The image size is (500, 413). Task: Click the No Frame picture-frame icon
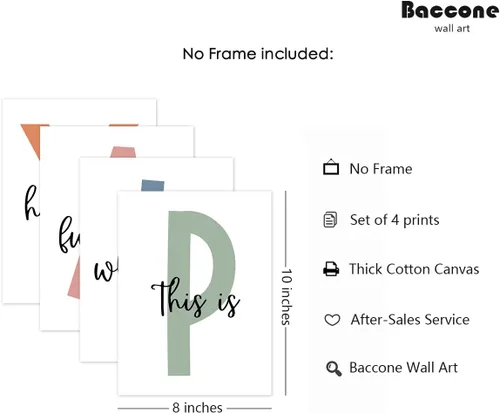pyautogui.click(x=331, y=167)
